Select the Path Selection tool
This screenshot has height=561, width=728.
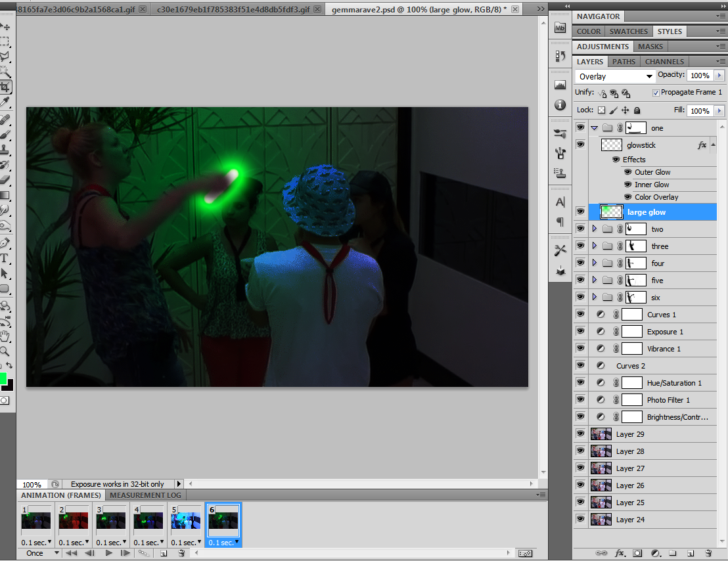pos(5,274)
